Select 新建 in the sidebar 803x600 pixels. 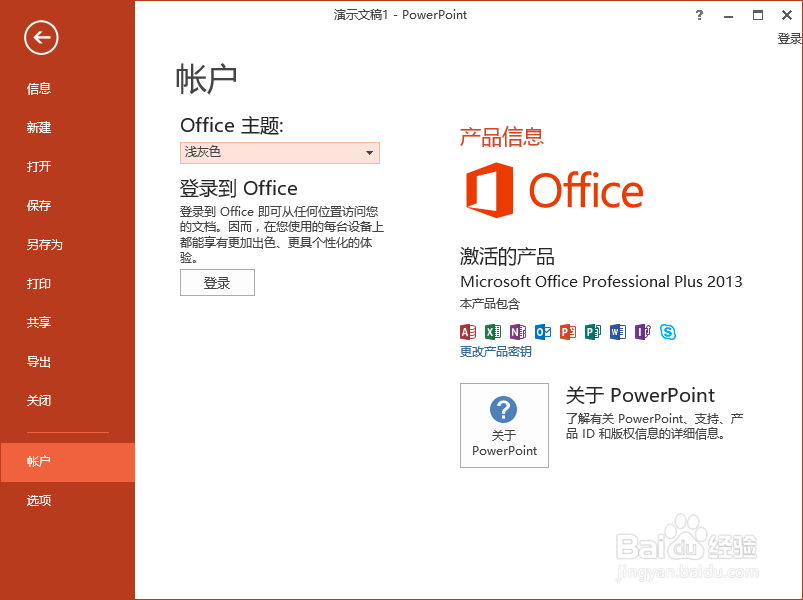67,127
